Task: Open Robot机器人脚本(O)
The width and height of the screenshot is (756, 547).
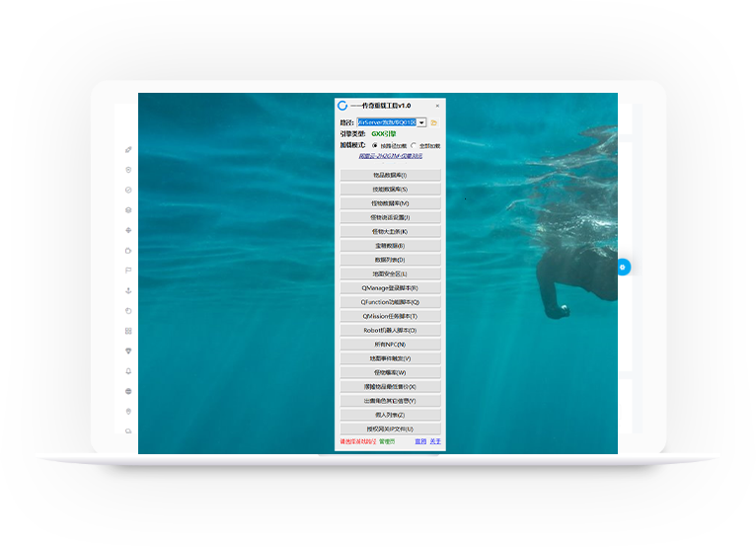Action: [x=390, y=331]
